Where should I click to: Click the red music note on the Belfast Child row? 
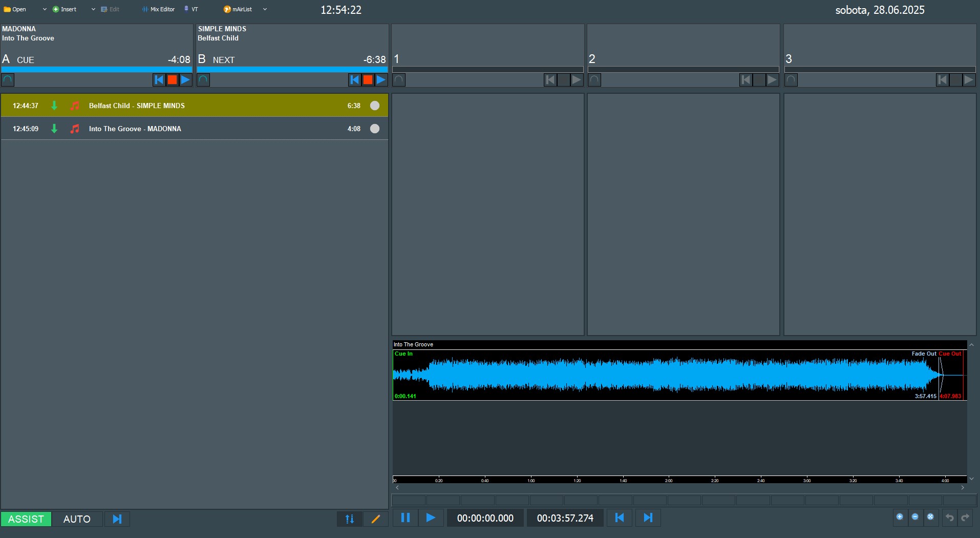pos(75,106)
